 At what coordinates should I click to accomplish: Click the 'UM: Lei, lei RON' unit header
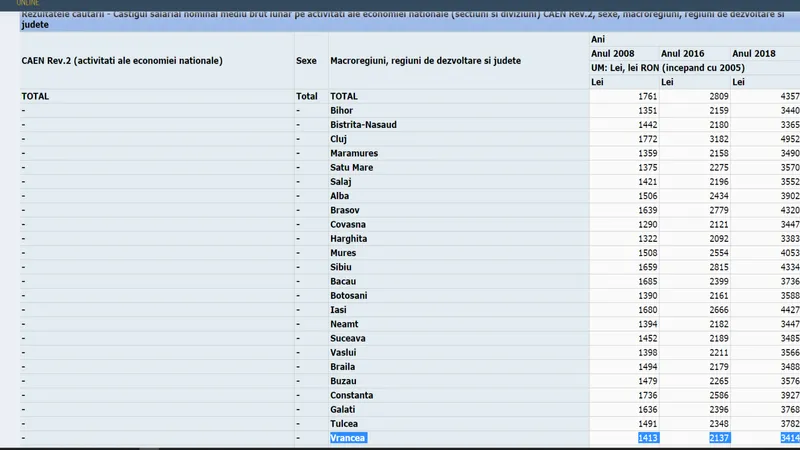(678, 66)
